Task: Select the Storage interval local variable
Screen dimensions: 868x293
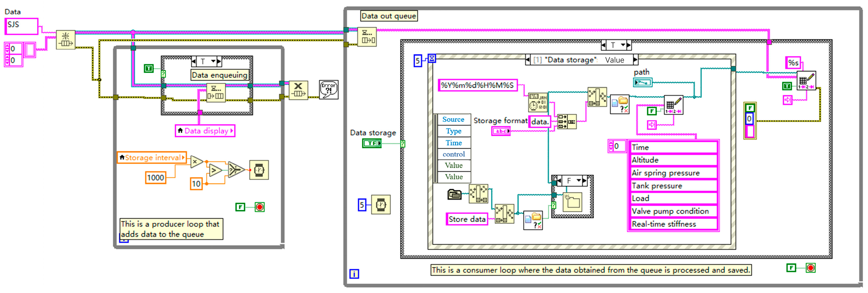Action: (x=152, y=158)
